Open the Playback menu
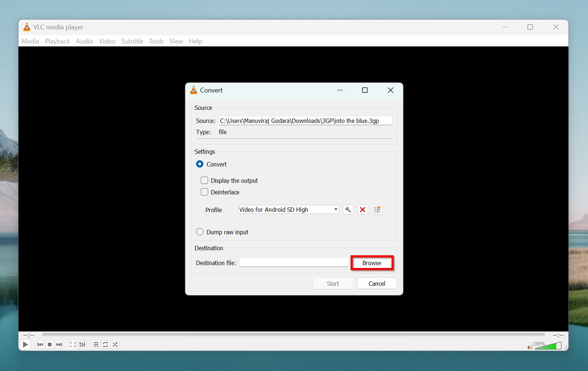The height and width of the screenshot is (371, 588). pyautogui.click(x=57, y=41)
